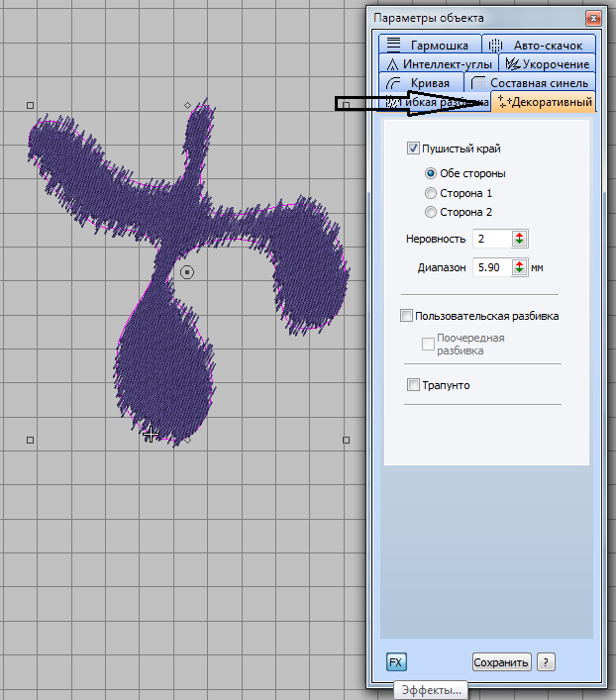Select the Укорочение tab

tap(547, 64)
